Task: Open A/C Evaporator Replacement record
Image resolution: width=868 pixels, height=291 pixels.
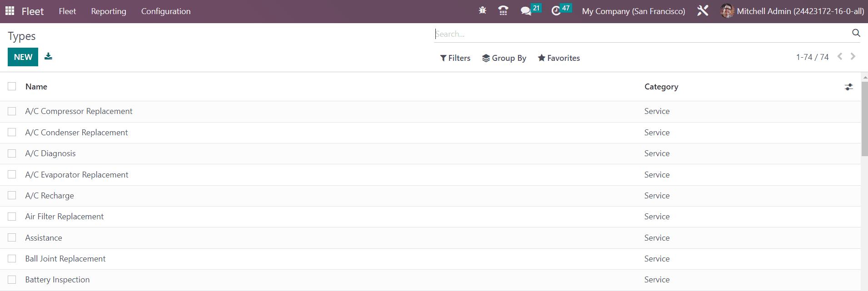Action: [x=77, y=174]
